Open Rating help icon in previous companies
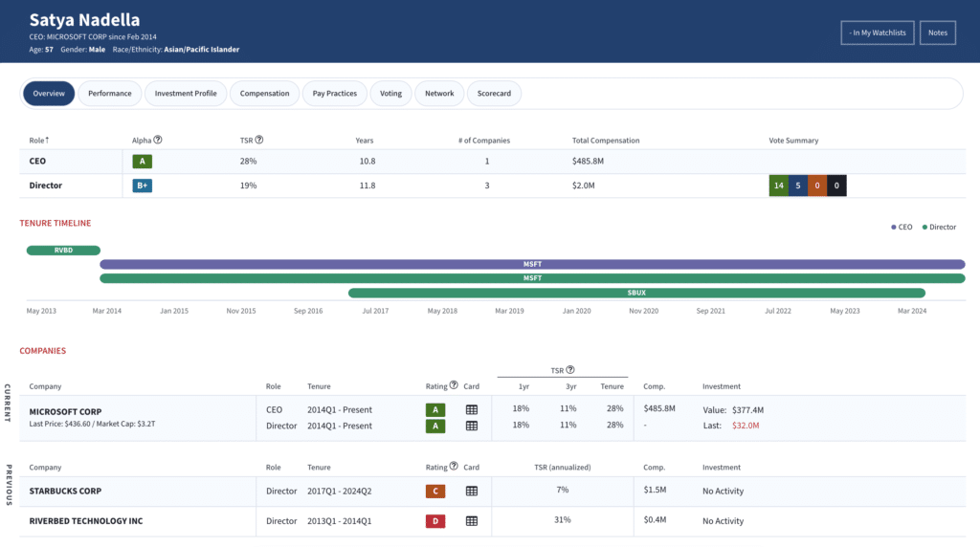Screen dimensions: 980x547 pyautogui.click(x=454, y=466)
